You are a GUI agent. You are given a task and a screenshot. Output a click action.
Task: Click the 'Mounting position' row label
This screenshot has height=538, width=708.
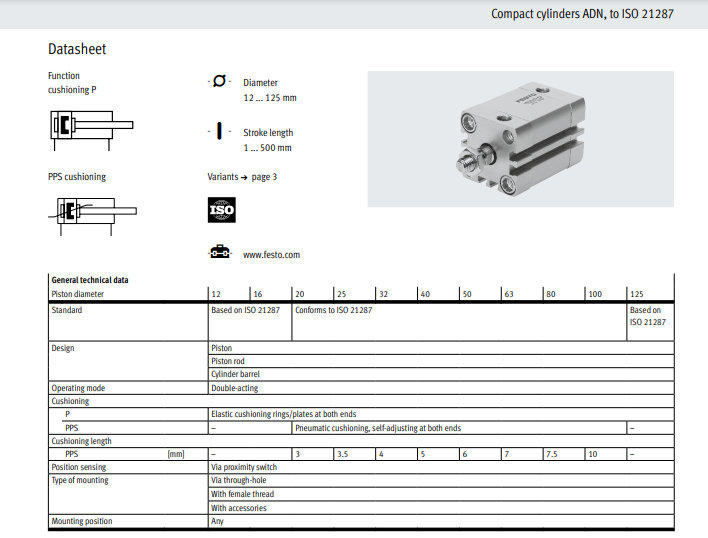coord(82,521)
